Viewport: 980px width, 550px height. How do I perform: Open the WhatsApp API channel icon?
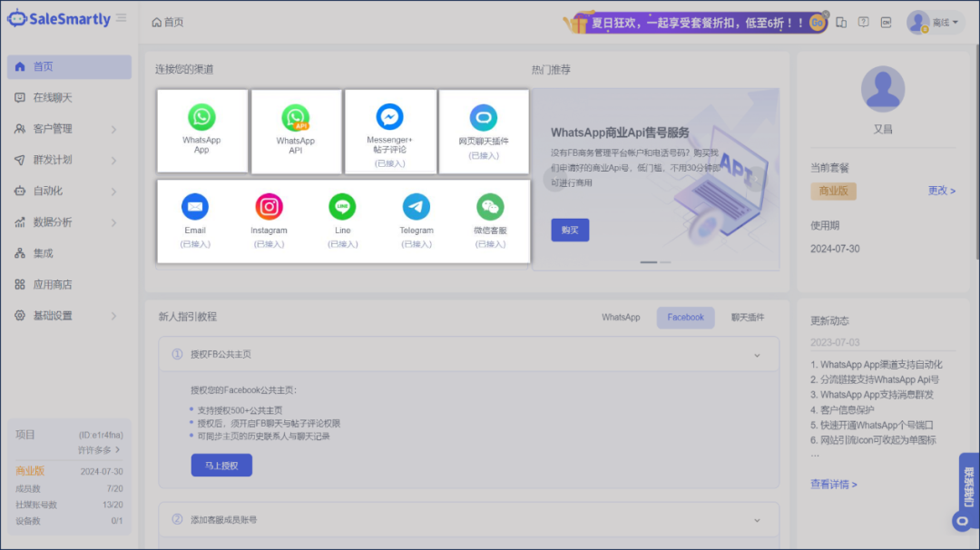tap(296, 118)
